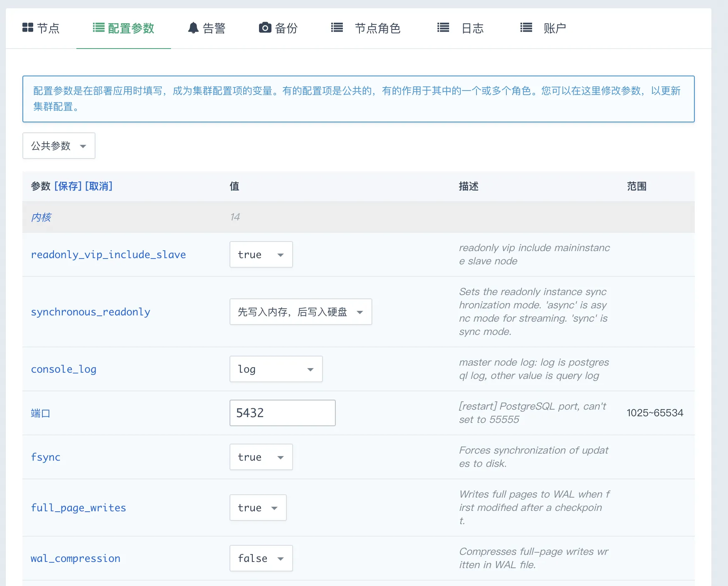Switch to the 配置参数 tab
The image size is (728, 586).
point(124,28)
